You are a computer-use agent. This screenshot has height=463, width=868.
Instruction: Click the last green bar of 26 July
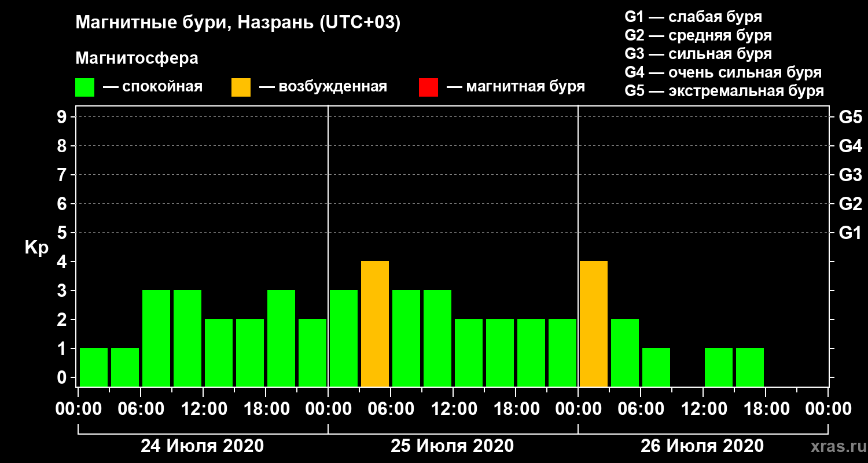point(750,367)
